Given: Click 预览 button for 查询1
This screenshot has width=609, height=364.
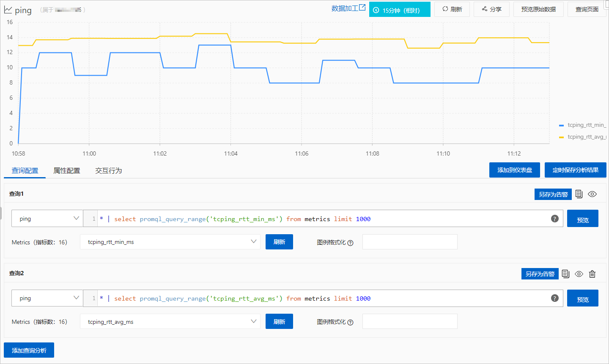Looking at the screenshot, I should (583, 219).
